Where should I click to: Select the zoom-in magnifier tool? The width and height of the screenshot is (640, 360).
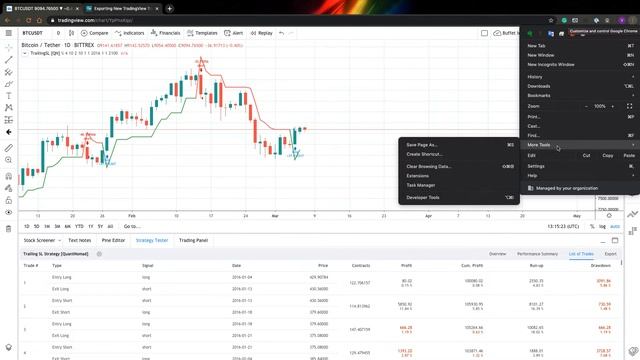9,160
